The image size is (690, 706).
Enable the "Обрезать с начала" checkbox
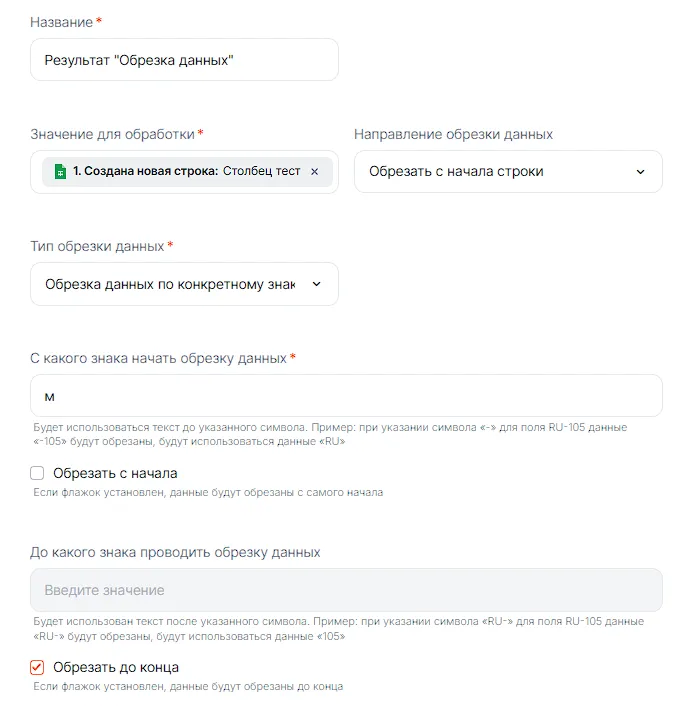click(38, 473)
